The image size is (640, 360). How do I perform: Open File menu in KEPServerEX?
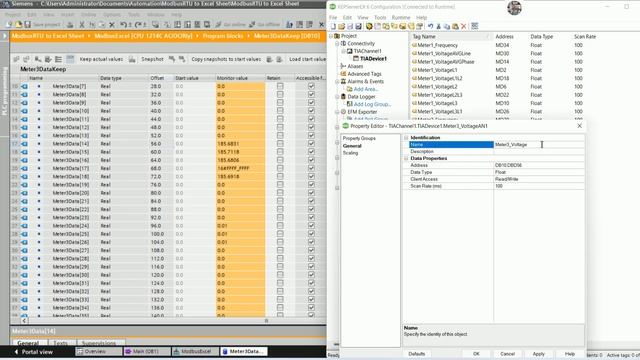point(333,18)
